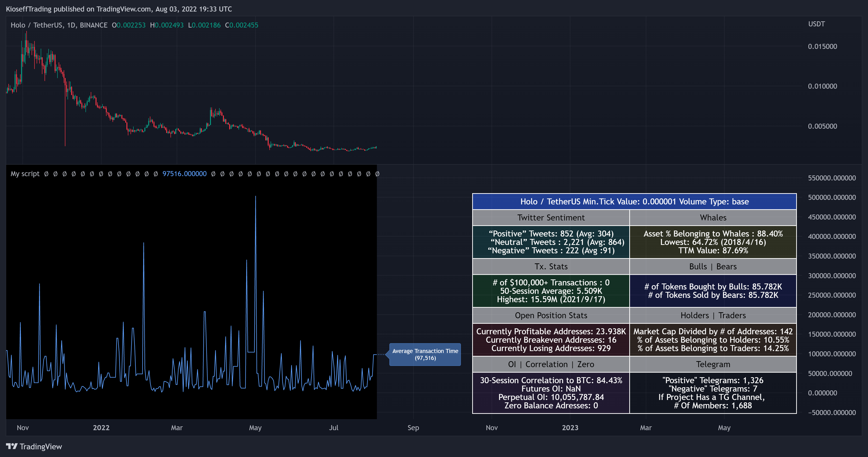868x457 pixels.
Task: Click "Positive" Telegrams: 1,326 line
Action: point(713,381)
